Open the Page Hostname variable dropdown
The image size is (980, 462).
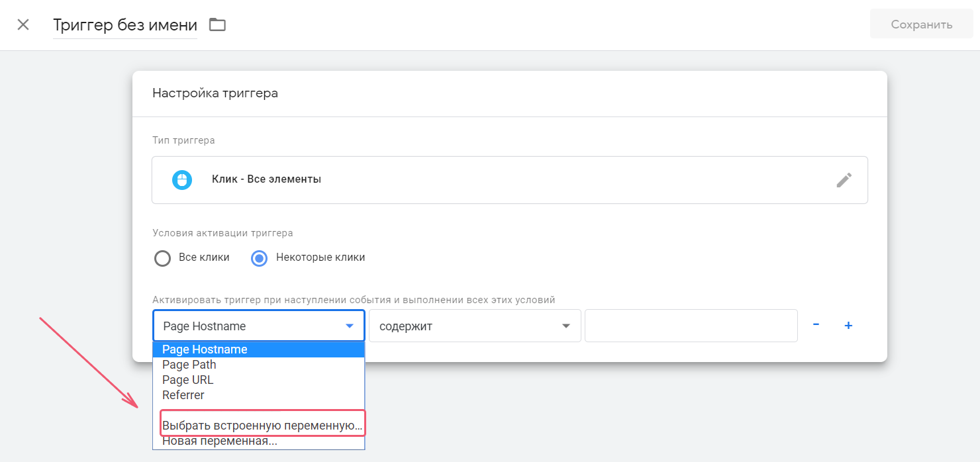[258, 326]
